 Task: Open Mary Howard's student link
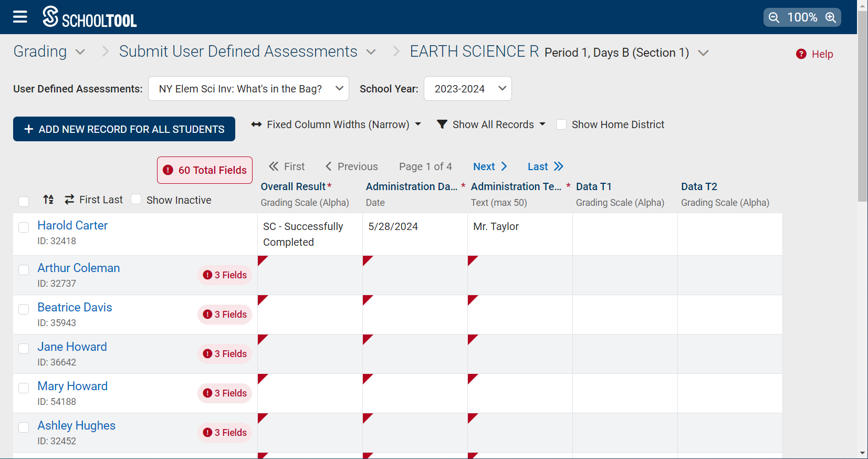point(72,386)
